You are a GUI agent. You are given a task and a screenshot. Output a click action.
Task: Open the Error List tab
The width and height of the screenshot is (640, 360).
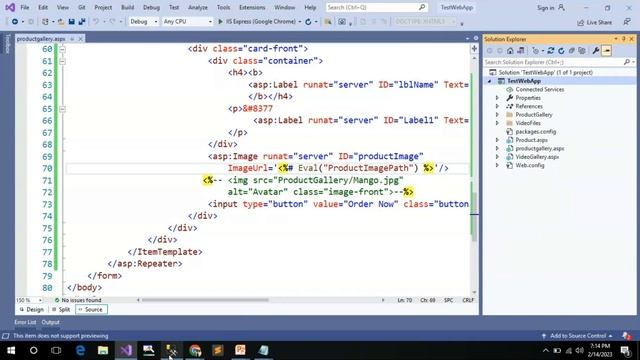[25, 322]
